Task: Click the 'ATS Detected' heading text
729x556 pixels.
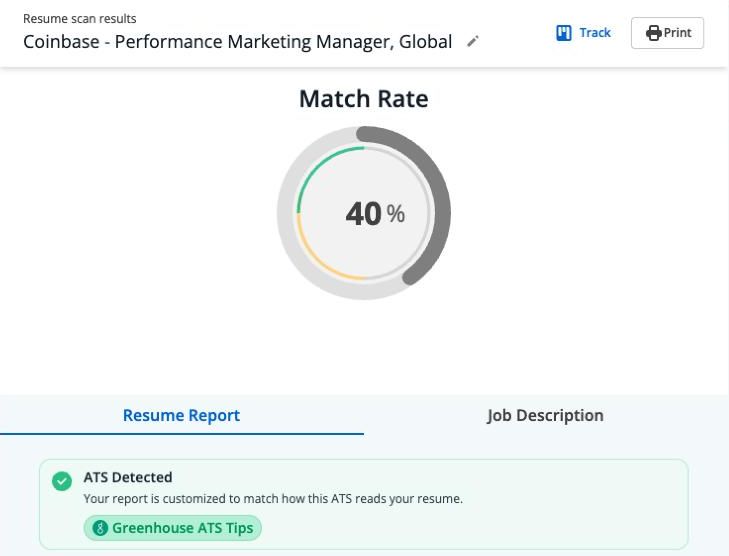Action: coord(128,477)
